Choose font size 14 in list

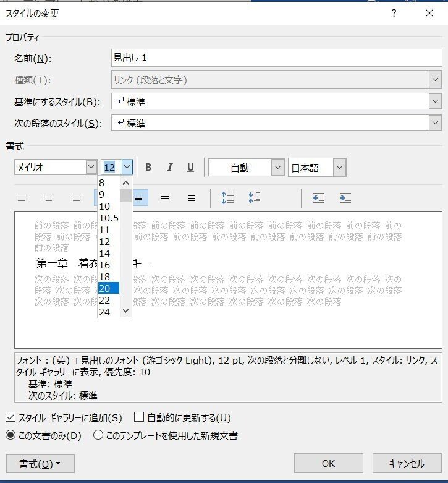point(109,253)
